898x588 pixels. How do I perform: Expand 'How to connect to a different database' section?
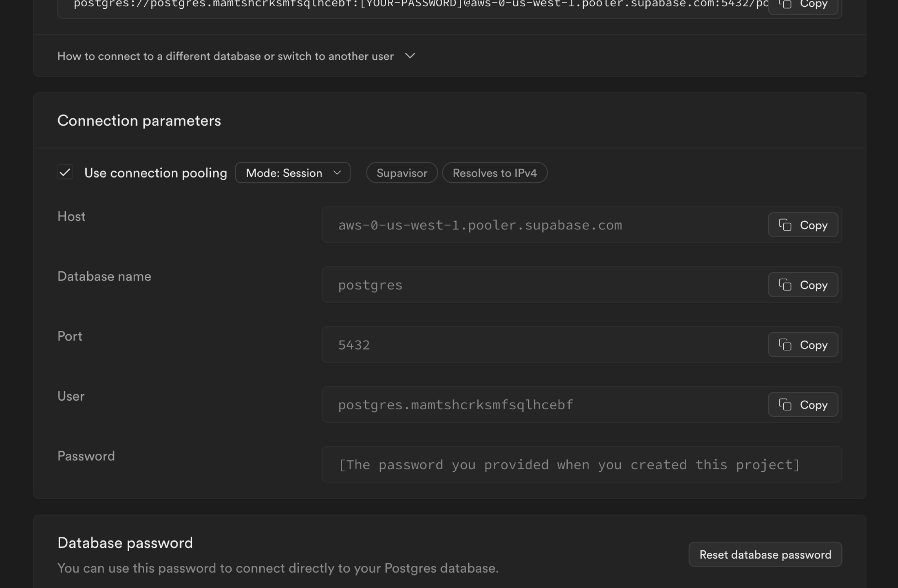point(236,56)
